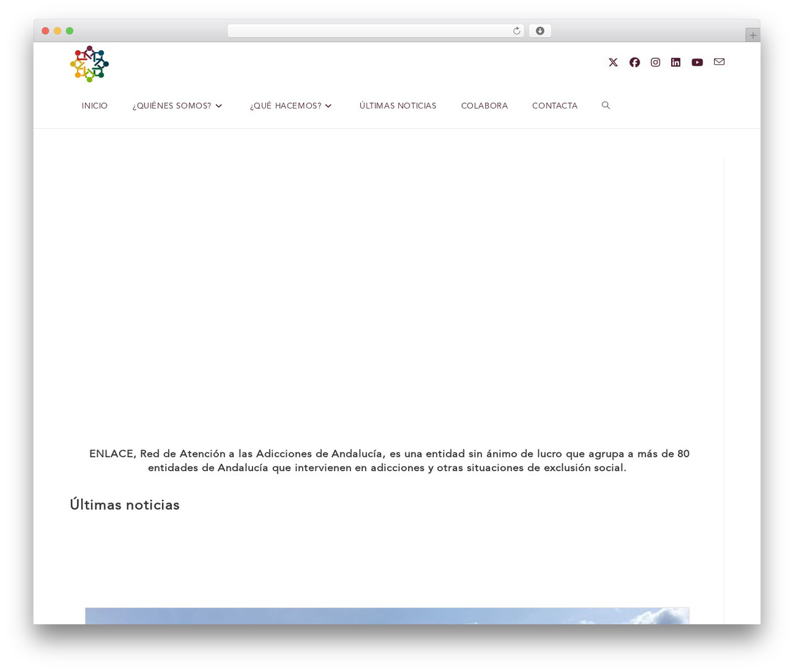
Task: Click the browser download button
Action: 540,31
